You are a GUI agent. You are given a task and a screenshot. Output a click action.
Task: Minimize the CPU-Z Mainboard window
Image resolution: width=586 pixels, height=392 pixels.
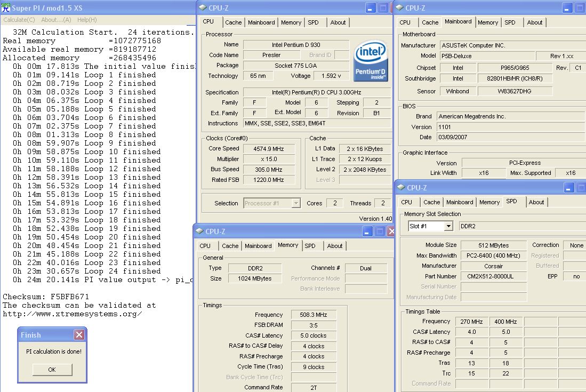tap(567, 8)
